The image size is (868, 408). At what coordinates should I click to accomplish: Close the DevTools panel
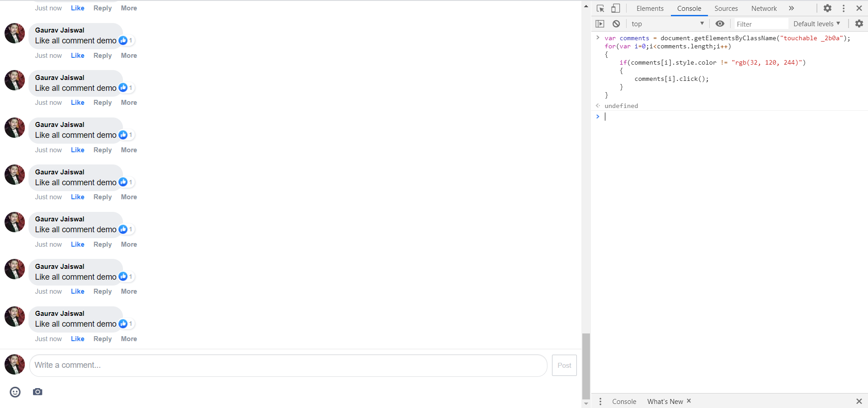pyautogui.click(x=859, y=8)
